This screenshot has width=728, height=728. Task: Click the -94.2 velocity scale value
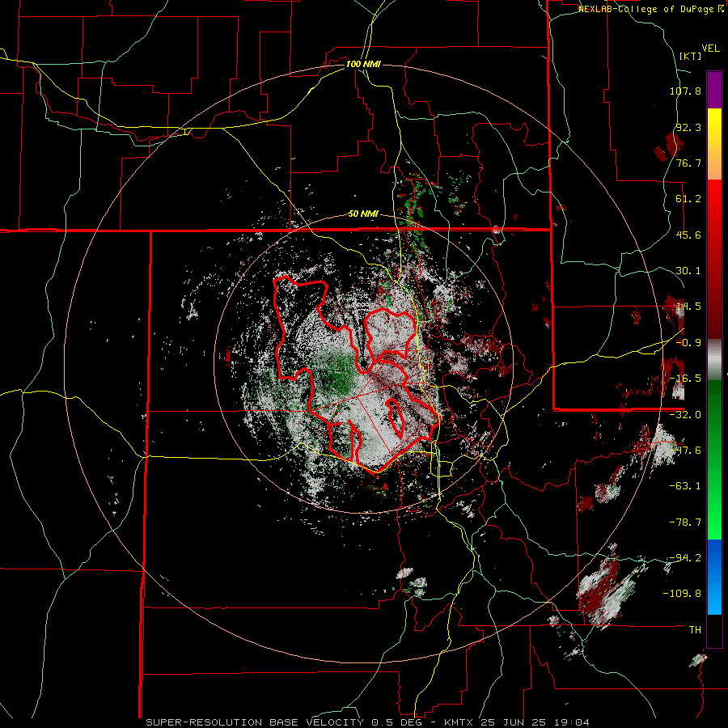(x=685, y=557)
